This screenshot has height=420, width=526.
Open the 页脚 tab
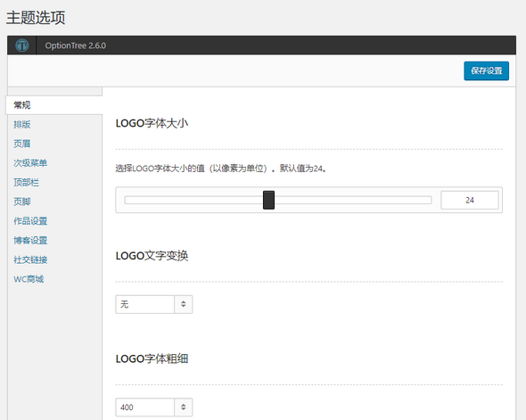pos(22,202)
